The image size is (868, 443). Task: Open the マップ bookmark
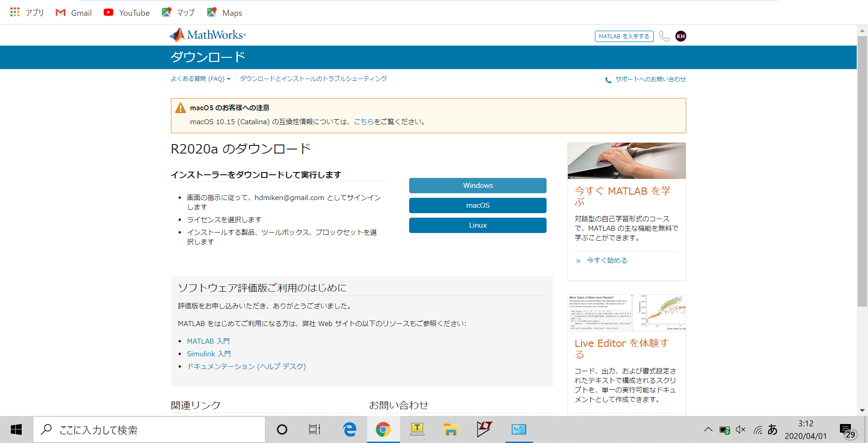(178, 13)
